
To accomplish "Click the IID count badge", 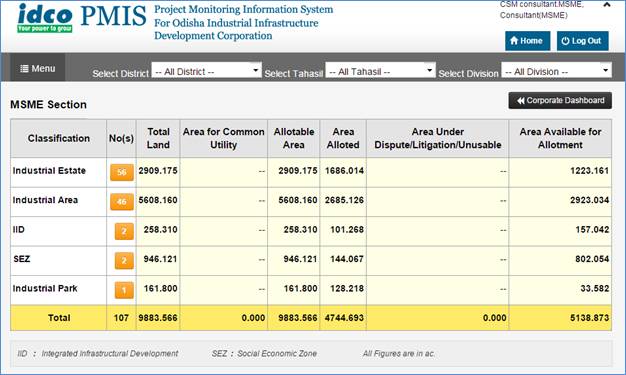I will [x=124, y=231].
